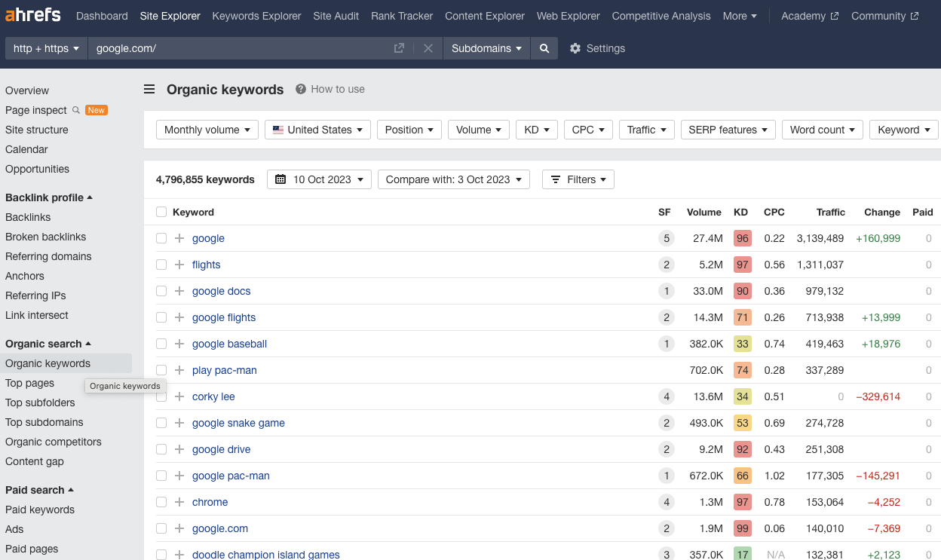Screen dimensions: 941x560
Task: Click plus icon next to chrome keyword
Action: pos(179,502)
